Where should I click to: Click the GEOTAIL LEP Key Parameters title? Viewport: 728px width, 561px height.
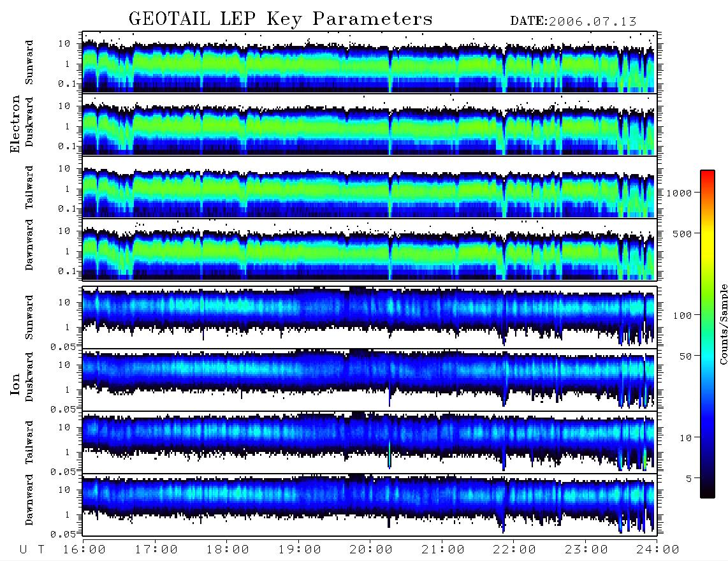280,19
